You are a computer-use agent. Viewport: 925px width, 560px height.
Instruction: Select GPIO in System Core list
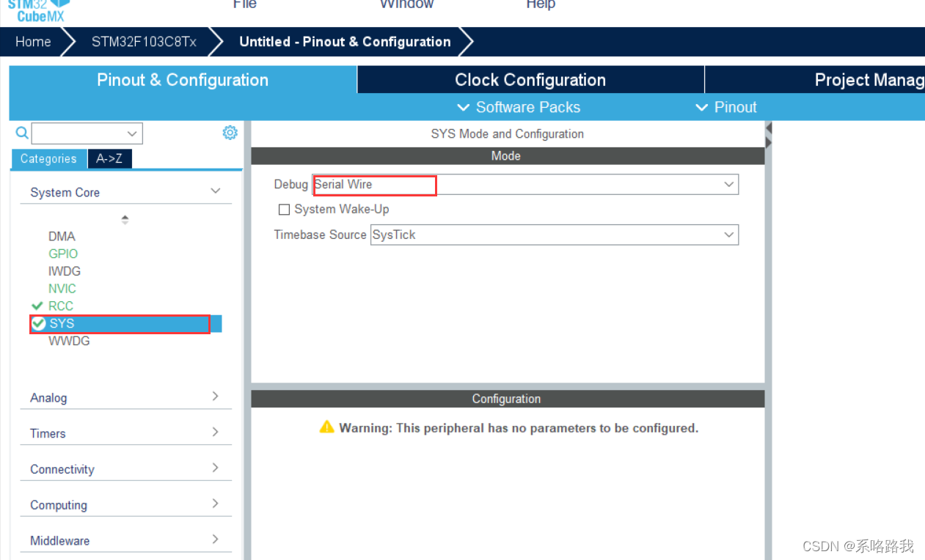[x=63, y=254]
